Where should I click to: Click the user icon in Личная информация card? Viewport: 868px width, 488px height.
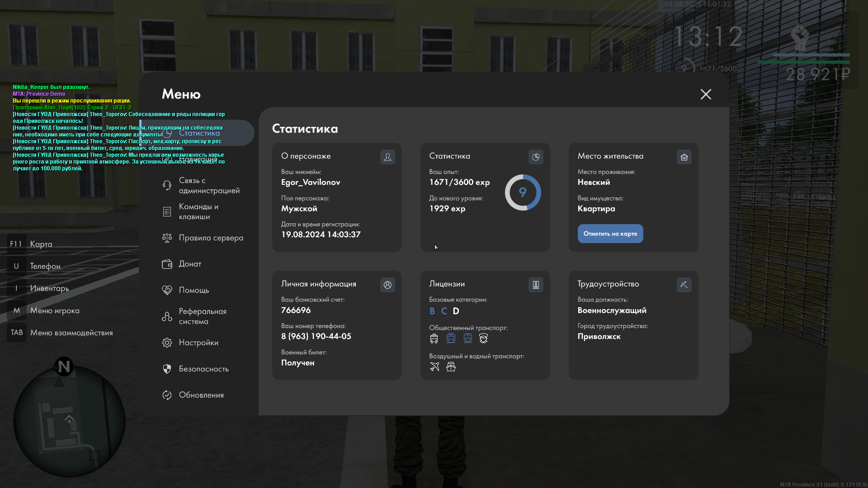(387, 285)
